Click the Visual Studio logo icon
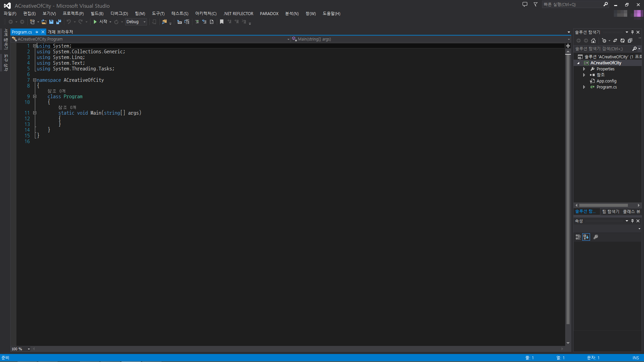Viewport: 644px width, 362px height. 7,6
